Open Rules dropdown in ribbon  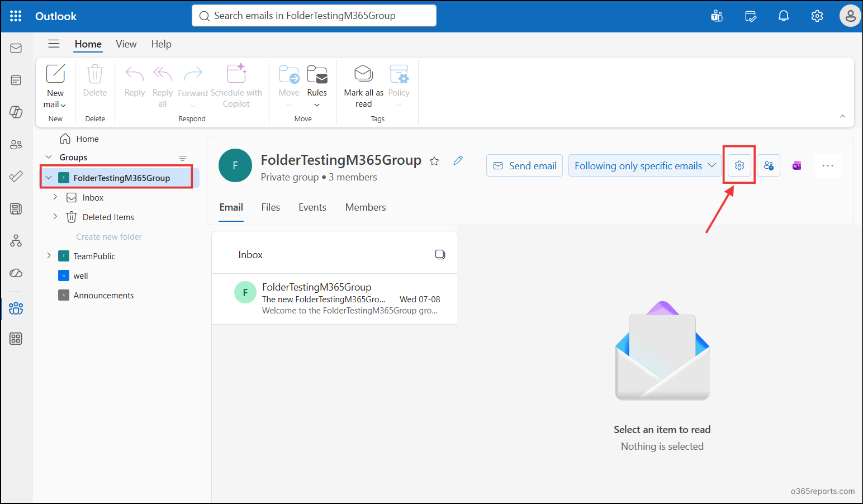pyautogui.click(x=317, y=105)
